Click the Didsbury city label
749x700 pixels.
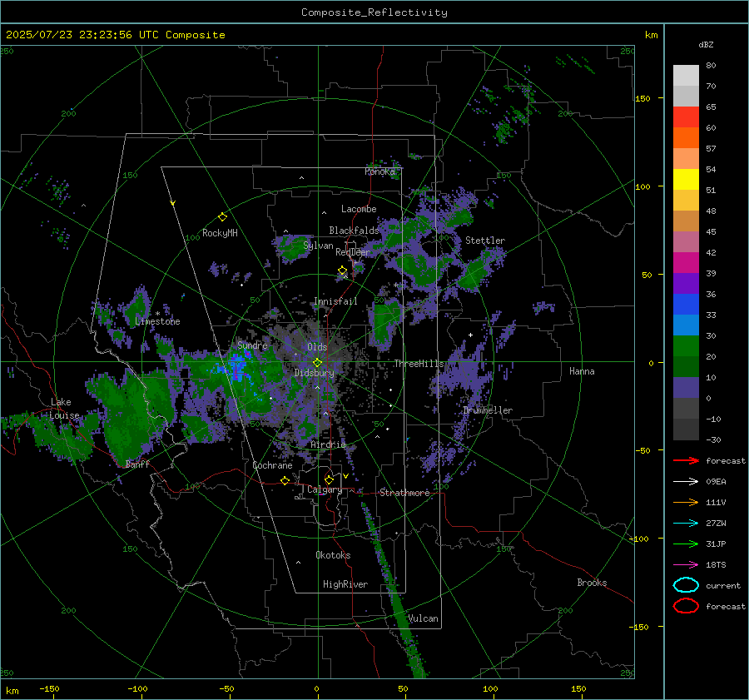(x=315, y=373)
